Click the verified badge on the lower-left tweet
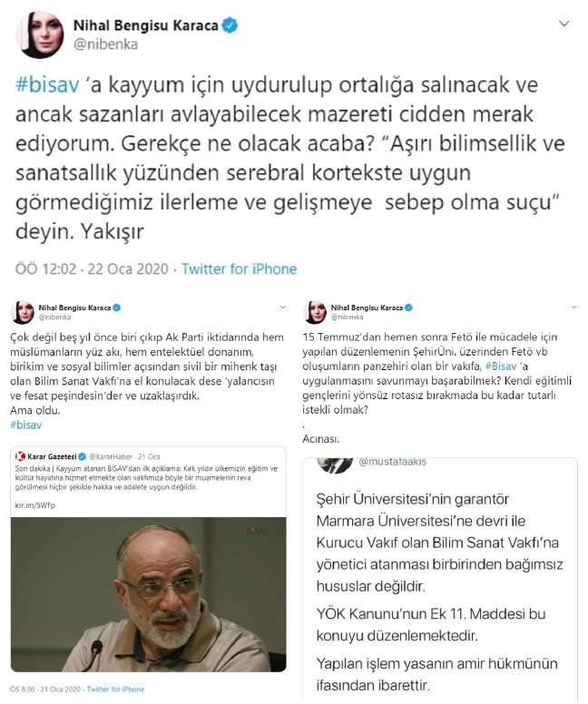This screenshot has width=588, height=704. (x=117, y=308)
